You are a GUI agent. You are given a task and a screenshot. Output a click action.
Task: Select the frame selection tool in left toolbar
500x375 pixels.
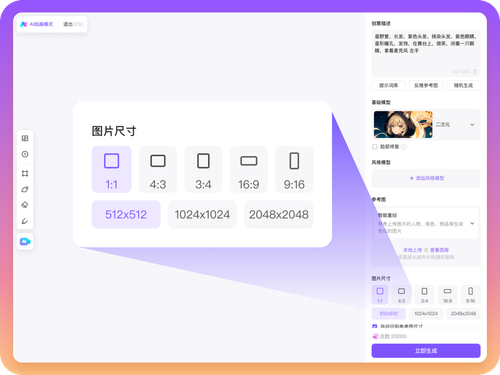[x=25, y=173]
